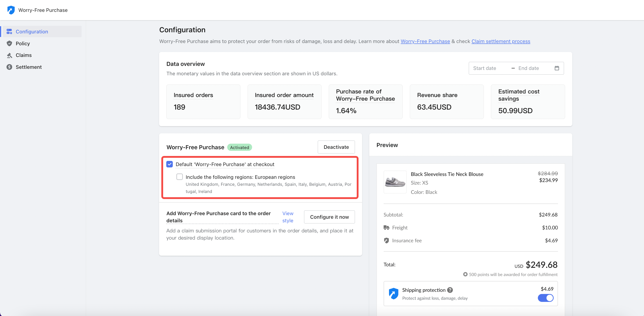
Task: Turn off the Shipping protection toggle
Action: click(545, 298)
